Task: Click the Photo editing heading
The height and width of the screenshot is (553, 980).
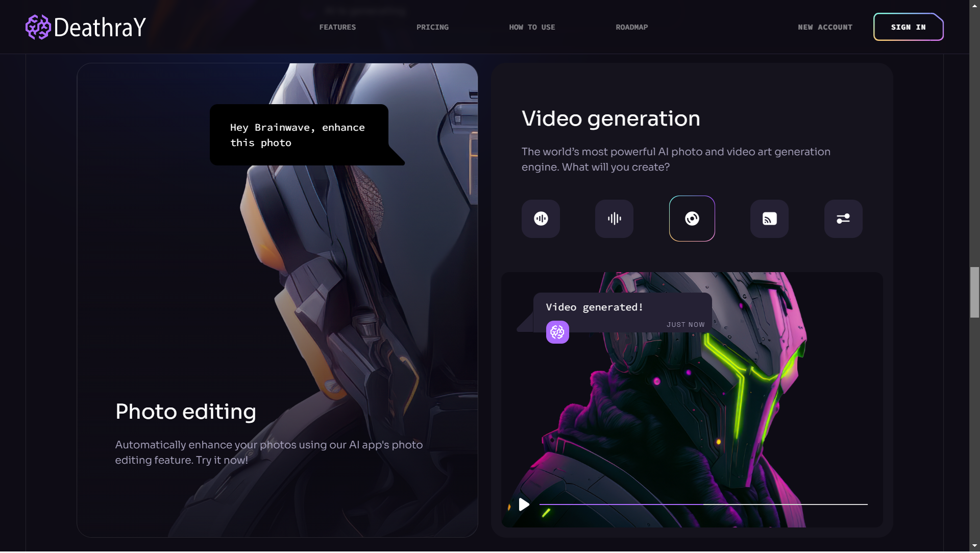Action: click(x=186, y=412)
